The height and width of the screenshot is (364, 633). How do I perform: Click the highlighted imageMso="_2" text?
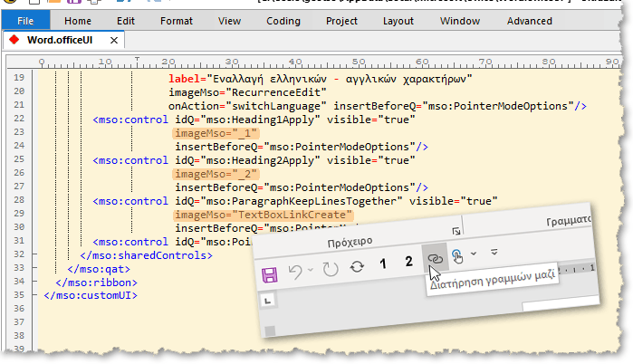pyautogui.click(x=216, y=174)
